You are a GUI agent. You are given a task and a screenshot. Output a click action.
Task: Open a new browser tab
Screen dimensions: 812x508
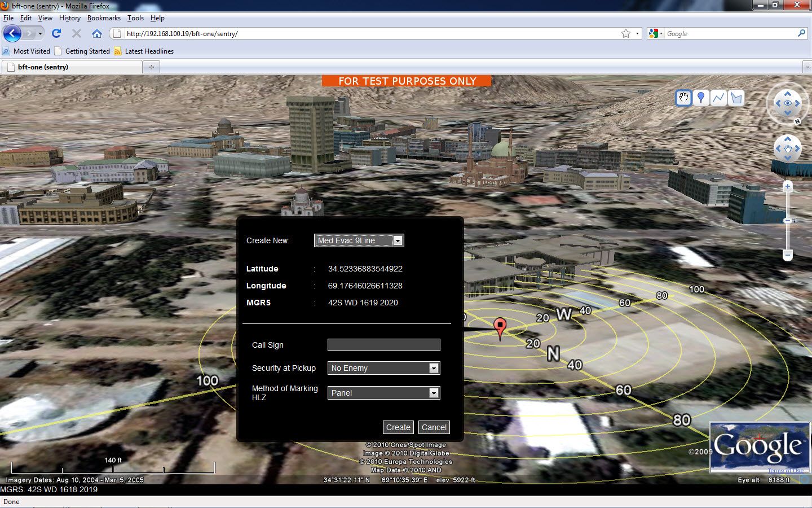pyautogui.click(x=151, y=67)
